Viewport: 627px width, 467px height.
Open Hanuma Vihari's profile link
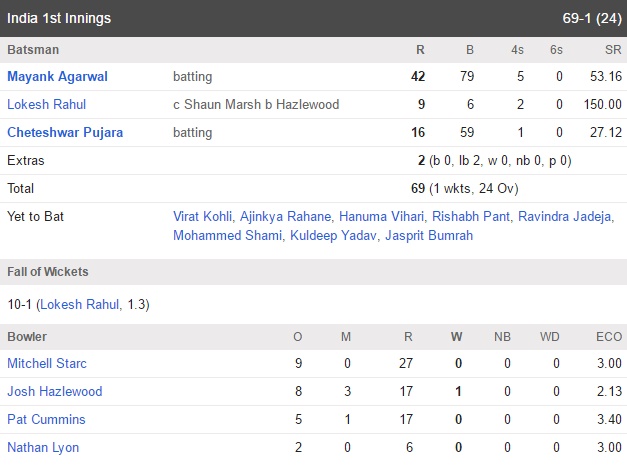tap(381, 216)
